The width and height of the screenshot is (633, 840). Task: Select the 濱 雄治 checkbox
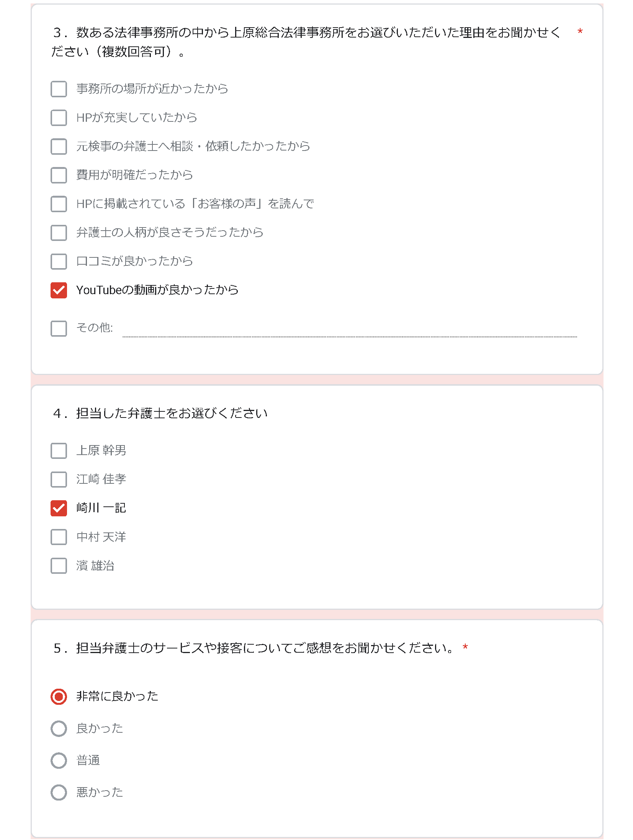coord(59,566)
